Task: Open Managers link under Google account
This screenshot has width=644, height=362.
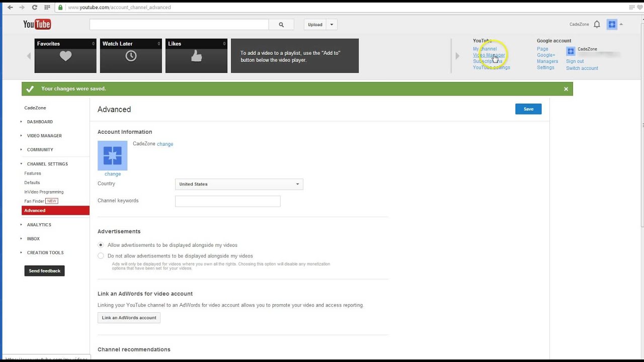Action: tap(547, 61)
